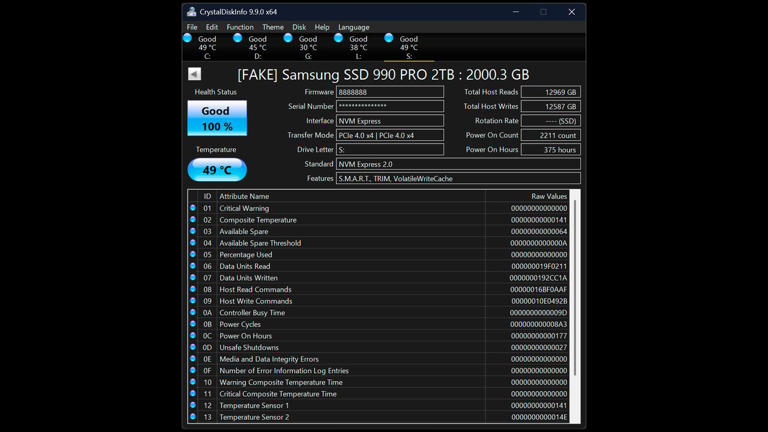Viewport: 768px width, 432px height.
Task: Click the ID column header
Action: [x=207, y=196]
